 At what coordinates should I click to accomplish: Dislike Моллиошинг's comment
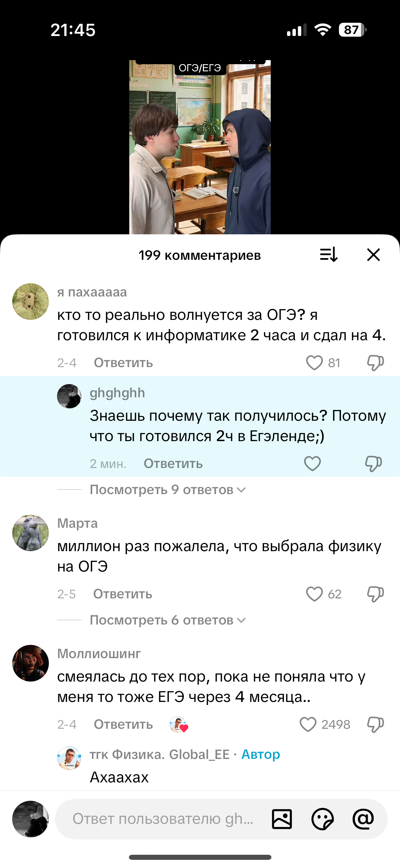pos(375,724)
